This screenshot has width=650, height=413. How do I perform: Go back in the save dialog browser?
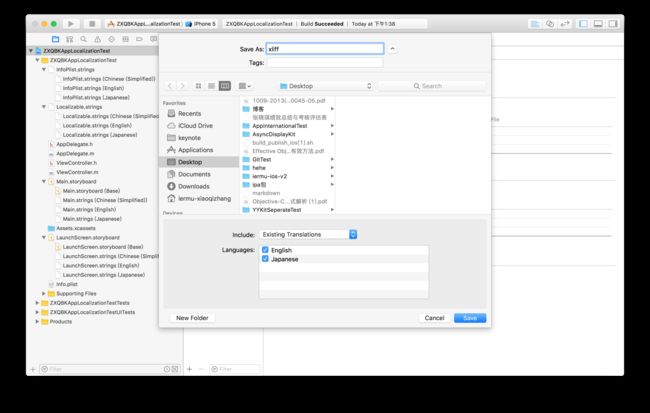170,86
